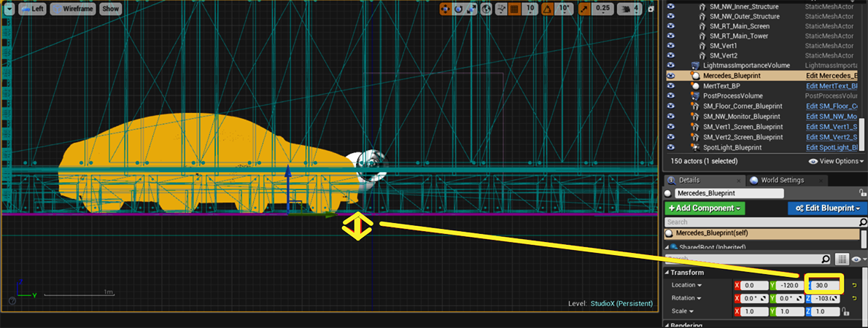Toggle grid snapping in viewport toolbar
The image size is (868, 328).
coord(514,9)
